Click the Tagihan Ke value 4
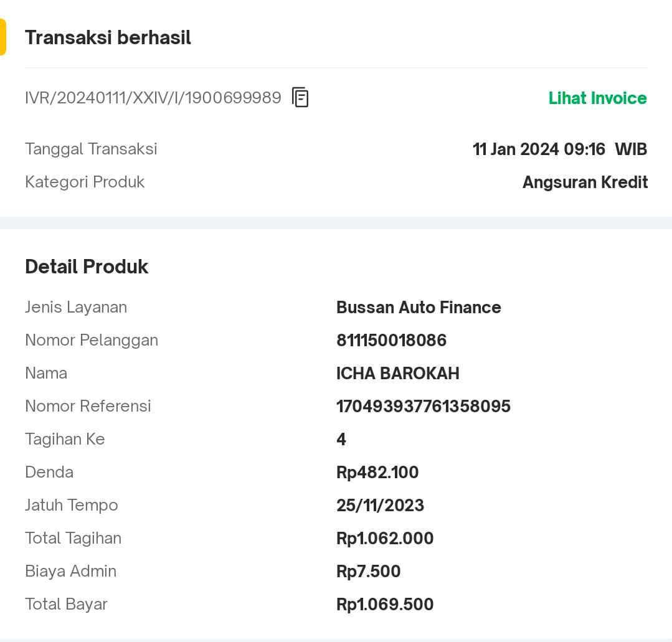The height and width of the screenshot is (642, 672). point(341,439)
